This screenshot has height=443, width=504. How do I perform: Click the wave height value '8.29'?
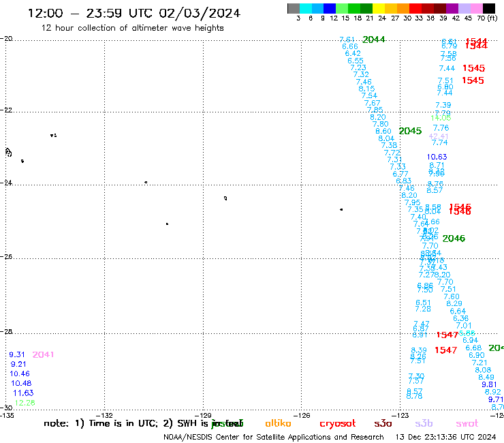(454, 303)
